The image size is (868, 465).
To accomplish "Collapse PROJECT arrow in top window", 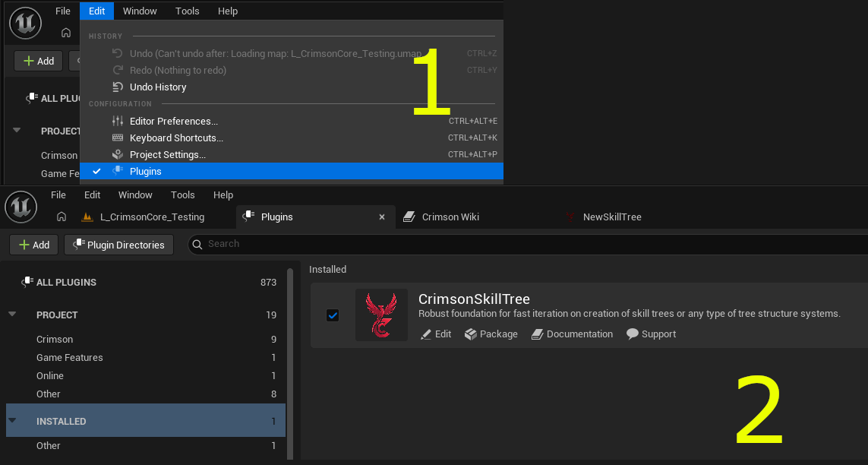I will coord(17,131).
